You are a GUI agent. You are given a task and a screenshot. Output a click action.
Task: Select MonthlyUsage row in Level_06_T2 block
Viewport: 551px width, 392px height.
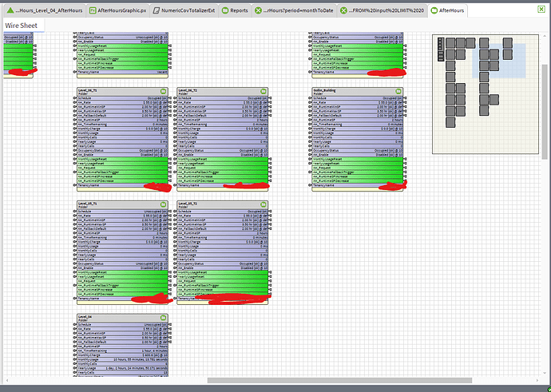click(x=223, y=133)
